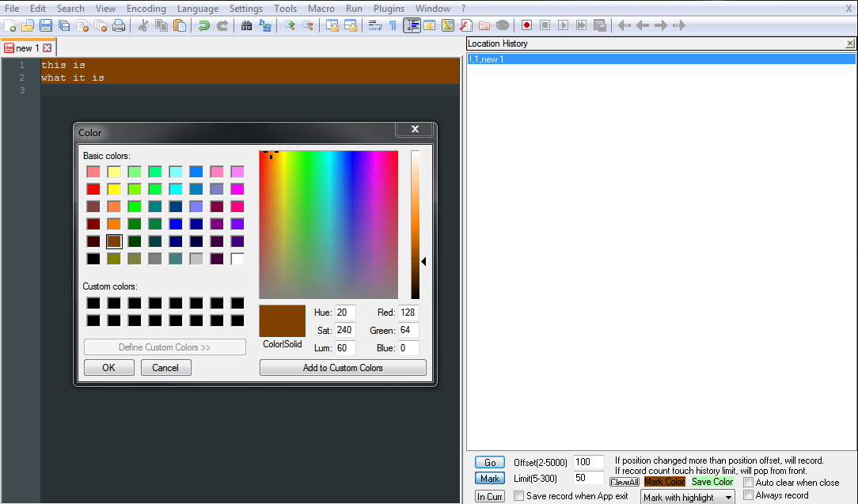
Task: Open the Mark with highlight dropdown
Action: (687, 498)
